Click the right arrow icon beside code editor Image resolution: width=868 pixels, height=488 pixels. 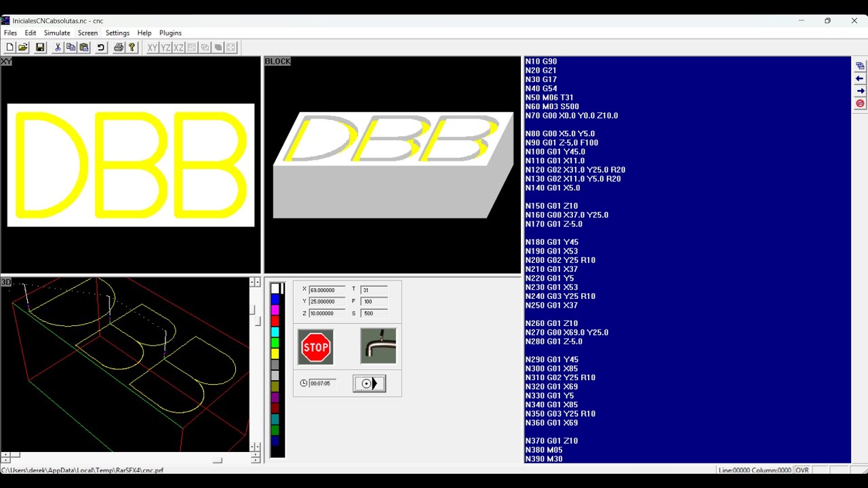coord(860,91)
